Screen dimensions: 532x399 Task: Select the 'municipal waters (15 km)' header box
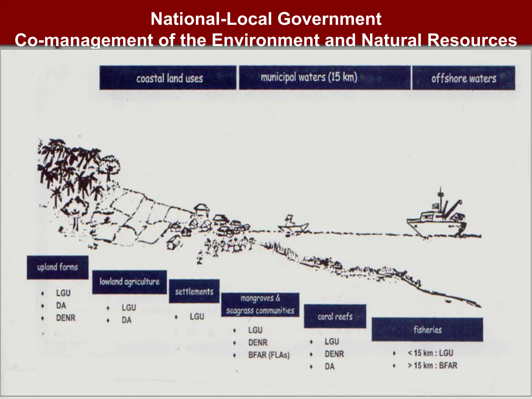click(325, 78)
